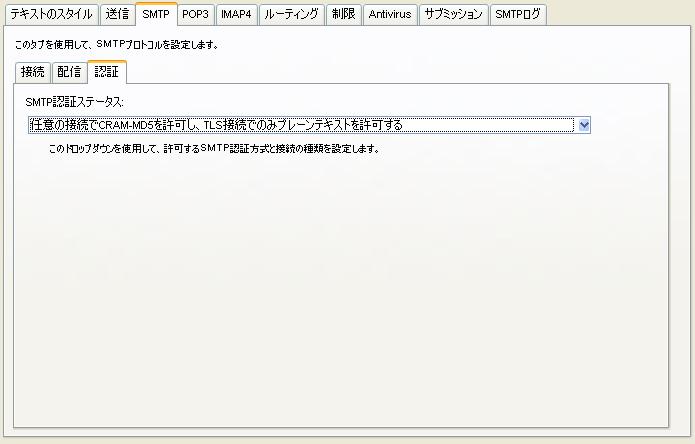Select the 接続 sub-tab

pos(33,72)
